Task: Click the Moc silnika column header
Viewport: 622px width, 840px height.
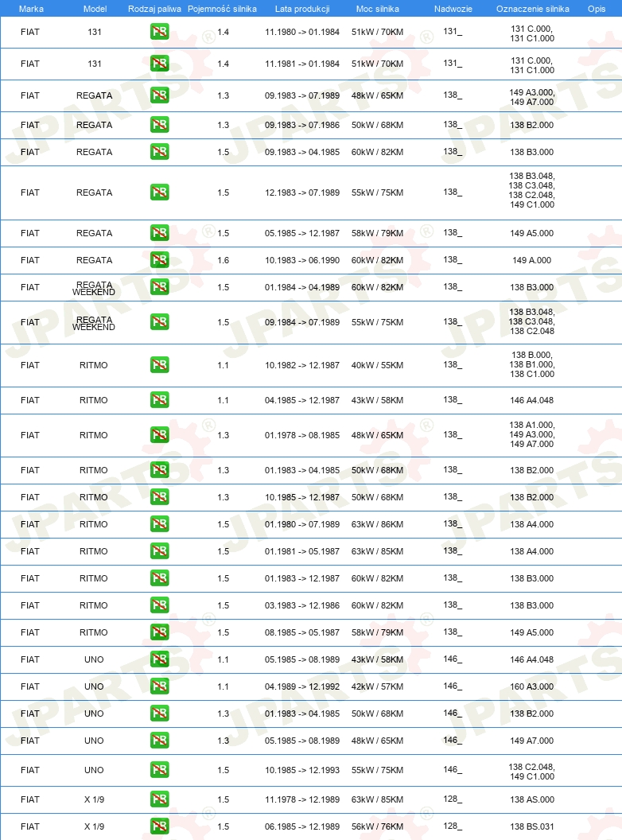Action: 378,9
